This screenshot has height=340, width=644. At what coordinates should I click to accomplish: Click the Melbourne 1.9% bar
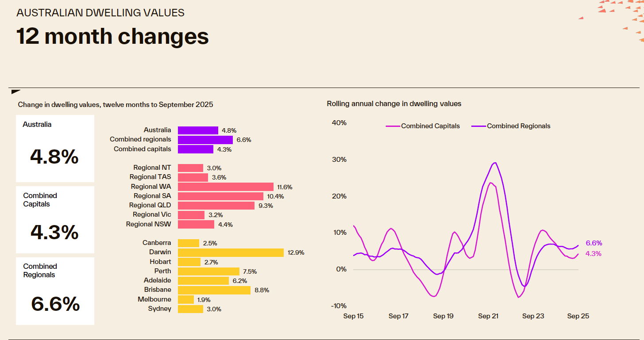click(x=186, y=300)
